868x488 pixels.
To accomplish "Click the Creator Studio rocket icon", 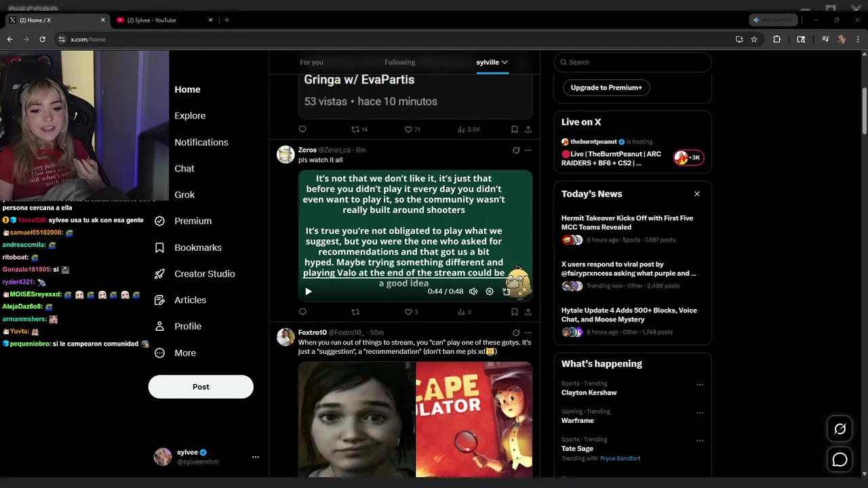I will click(x=160, y=274).
